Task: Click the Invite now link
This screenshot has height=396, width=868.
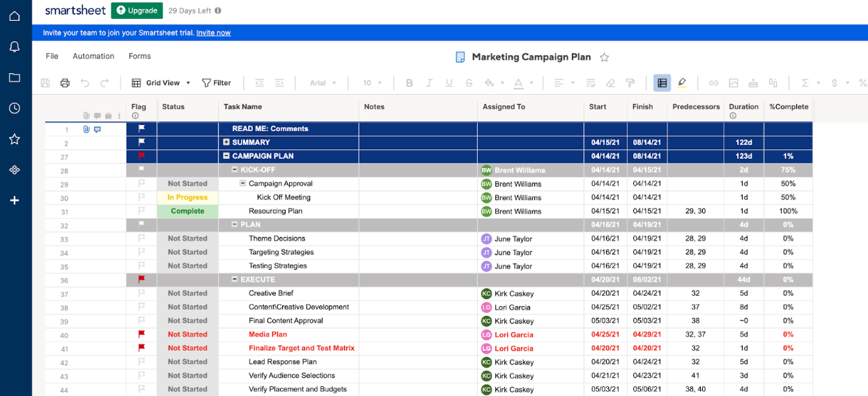Action: click(x=213, y=33)
